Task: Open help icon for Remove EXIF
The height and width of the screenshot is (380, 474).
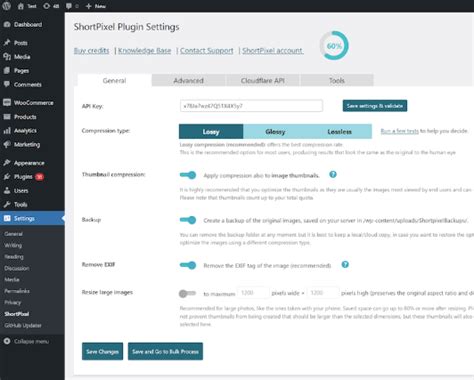Action: point(345,264)
